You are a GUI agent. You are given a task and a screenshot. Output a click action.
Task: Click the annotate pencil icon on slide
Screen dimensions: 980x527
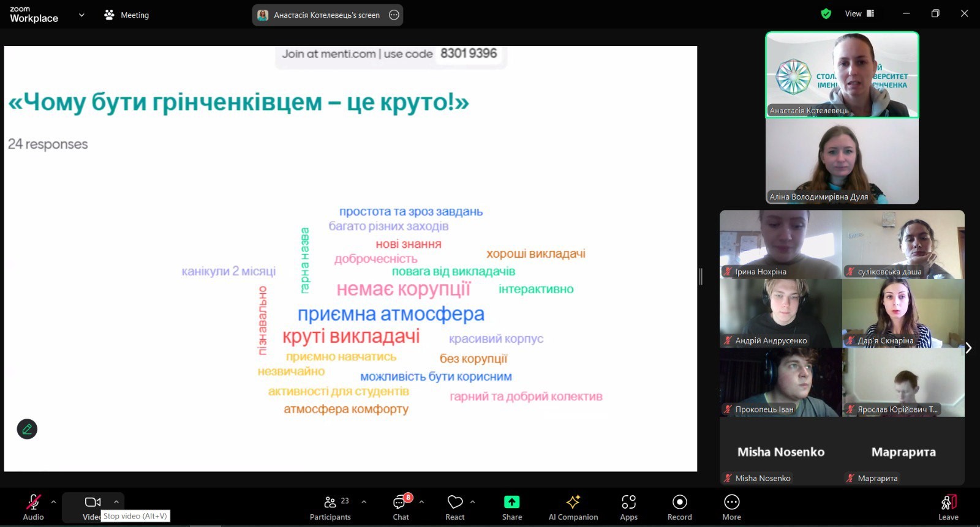pos(27,429)
